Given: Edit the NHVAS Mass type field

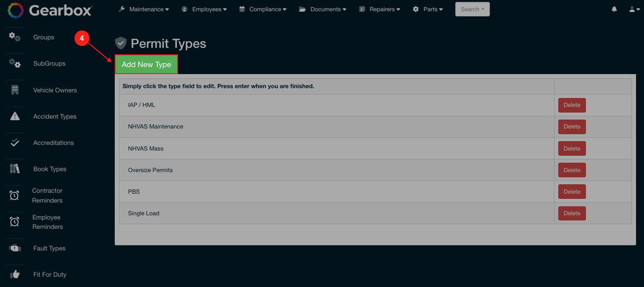Looking at the screenshot, I should [146, 149].
